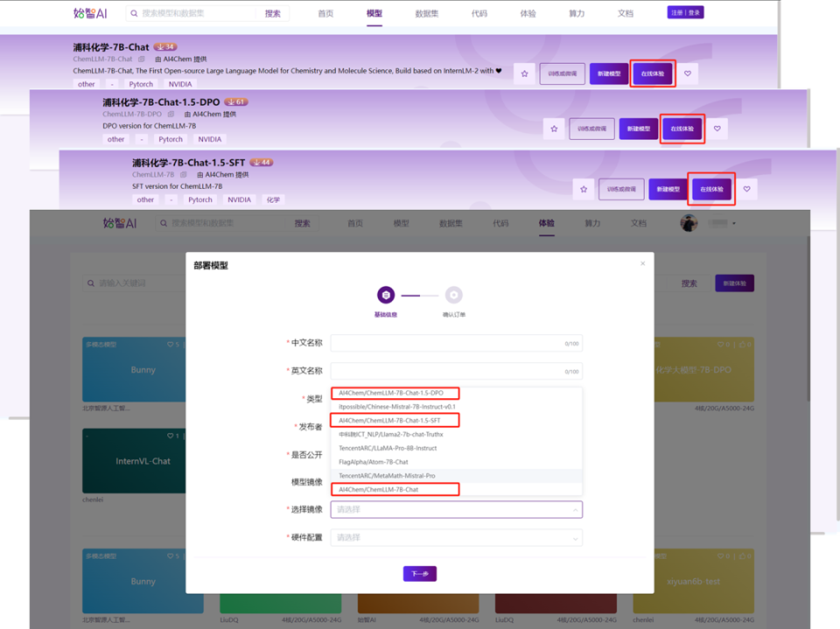Switch to the 体验 navigation tab
The height and width of the screenshot is (629, 840).
[546, 223]
